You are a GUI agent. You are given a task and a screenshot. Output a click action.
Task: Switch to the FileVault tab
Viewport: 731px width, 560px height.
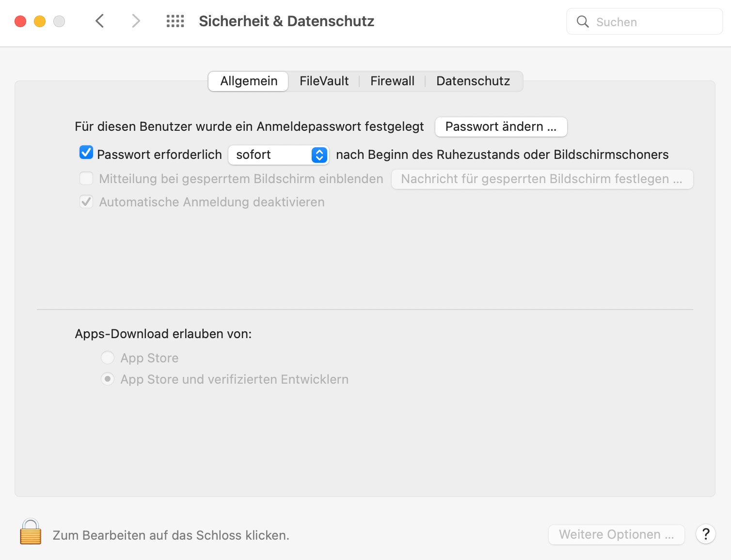(x=324, y=81)
